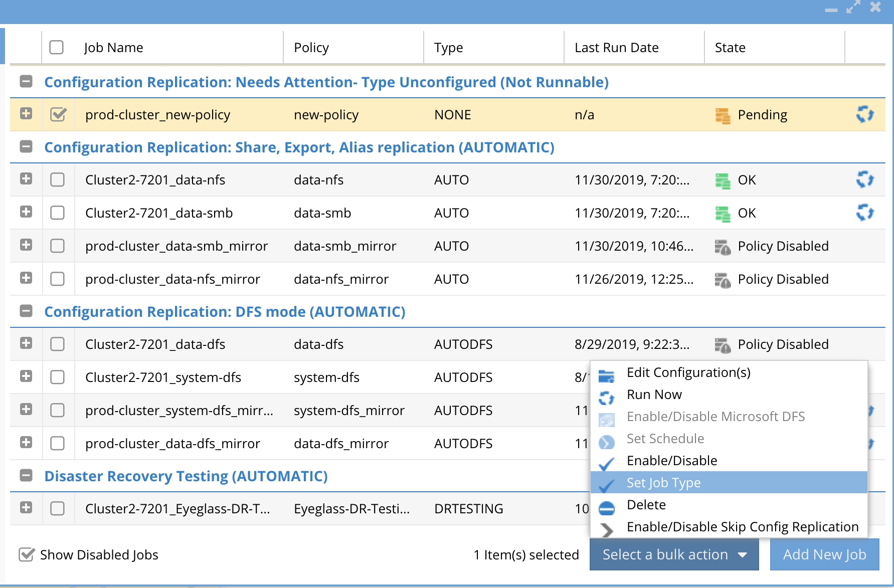Expand the Cluster2-7201_system-dfs row details
894x588 pixels.
tap(26, 376)
